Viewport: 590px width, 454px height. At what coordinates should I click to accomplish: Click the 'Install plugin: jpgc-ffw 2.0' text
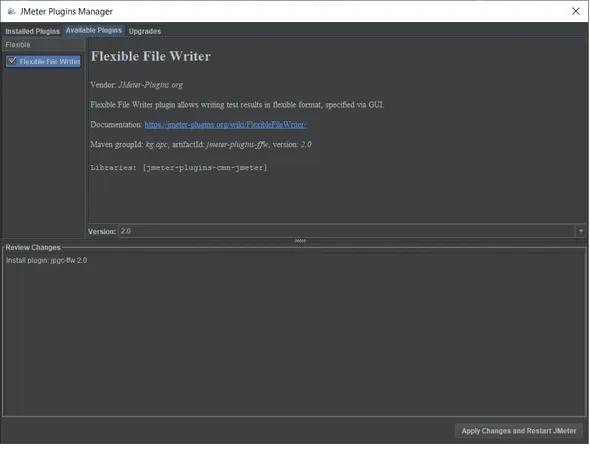[46, 260]
